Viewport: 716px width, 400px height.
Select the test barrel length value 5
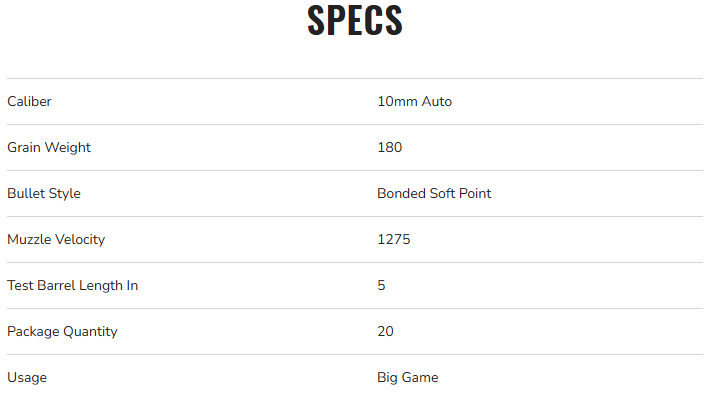[382, 286]
